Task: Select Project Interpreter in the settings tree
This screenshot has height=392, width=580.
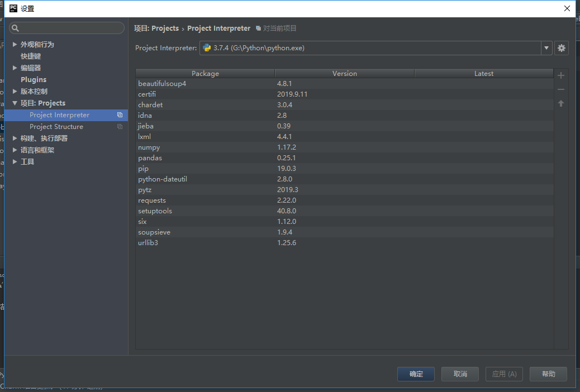Action: click(66, 115)
